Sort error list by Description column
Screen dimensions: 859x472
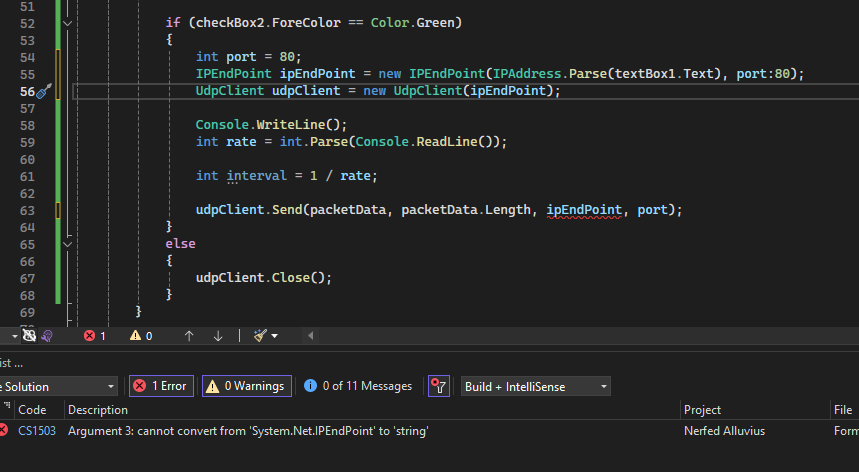pos(98,410)
